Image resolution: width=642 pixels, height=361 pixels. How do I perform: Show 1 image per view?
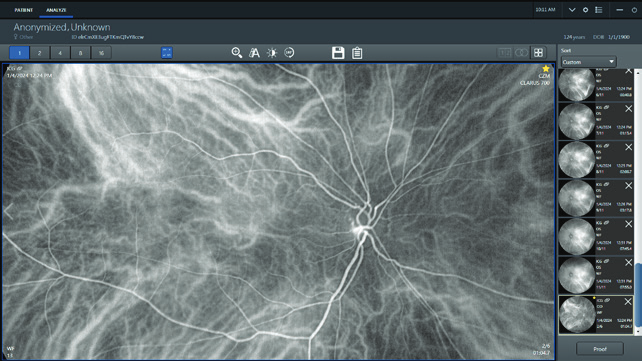point(19,53)
